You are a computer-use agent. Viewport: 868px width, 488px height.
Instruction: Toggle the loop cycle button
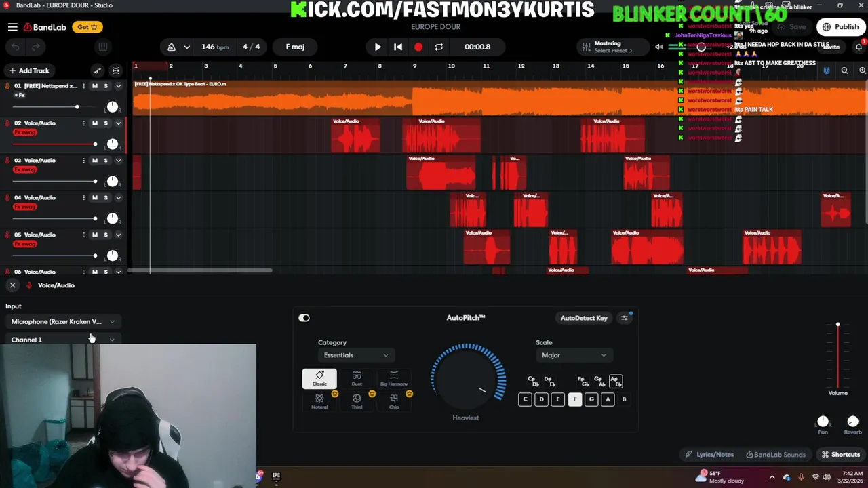coord(439,47)
